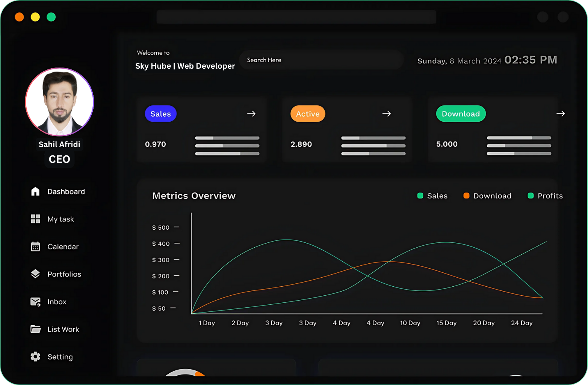Click the arrow on Sales card
The height and width of the screenshot is (385, 588).
click(x=251, y=114)
